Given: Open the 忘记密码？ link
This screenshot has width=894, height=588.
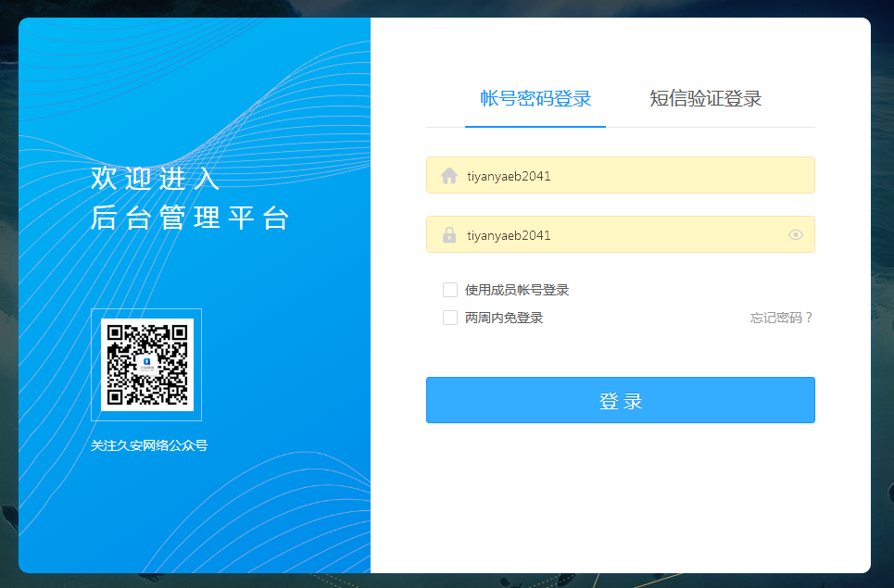Looking at the screenshot, I should [781, 318].
